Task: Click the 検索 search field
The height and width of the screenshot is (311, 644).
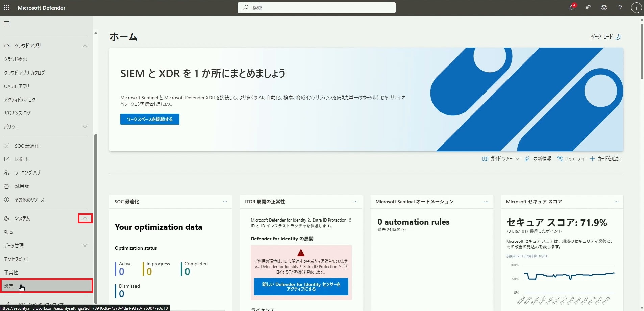Action: pyautogui.click(x=316, y=8)
